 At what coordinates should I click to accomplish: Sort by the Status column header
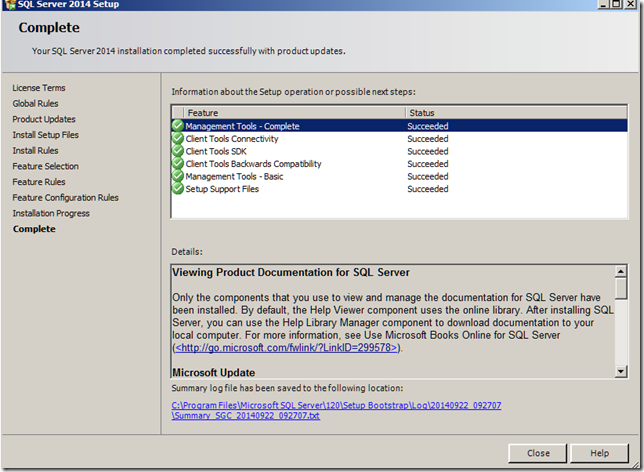[x=516, y=113]
